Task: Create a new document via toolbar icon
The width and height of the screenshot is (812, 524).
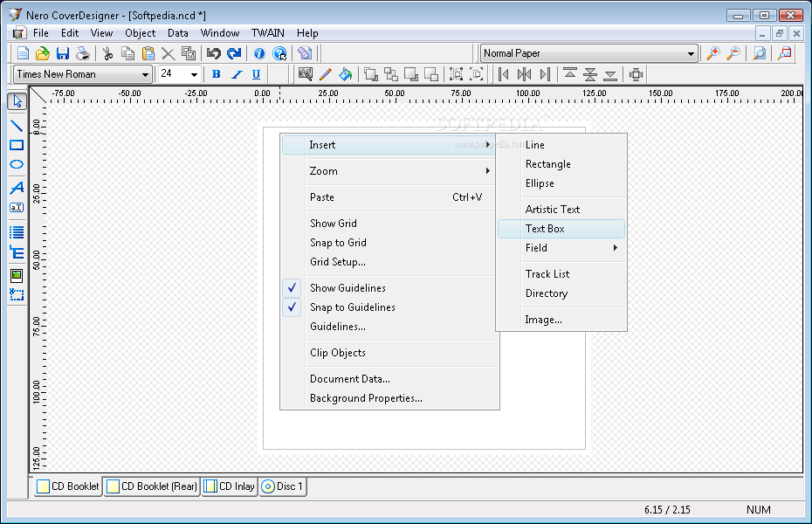Action: [x=23, y=53]
